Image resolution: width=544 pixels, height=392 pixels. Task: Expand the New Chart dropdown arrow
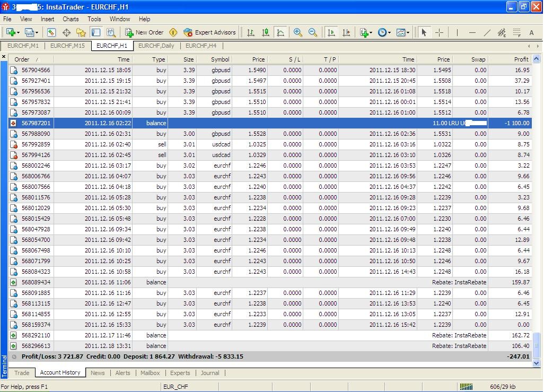coord(18,33)
